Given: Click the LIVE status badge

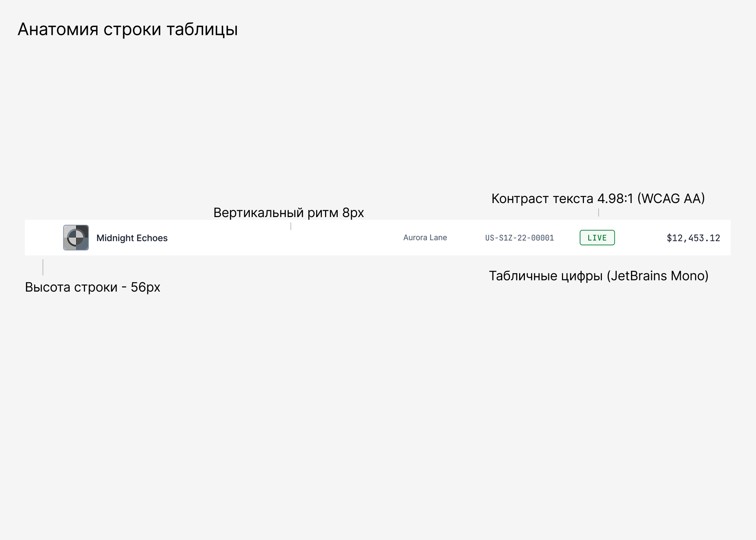Looking at the screenshot, I should click(597, 238).
